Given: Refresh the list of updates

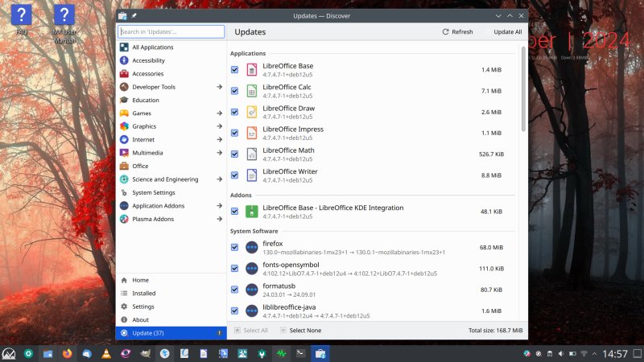Looking at the screenshot, I should [457, 32].
